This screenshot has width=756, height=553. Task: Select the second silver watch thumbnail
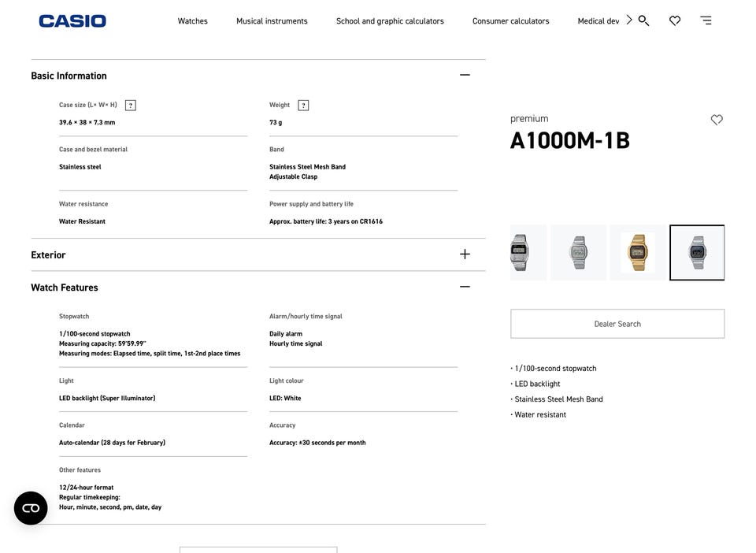[x=578, y=253]
